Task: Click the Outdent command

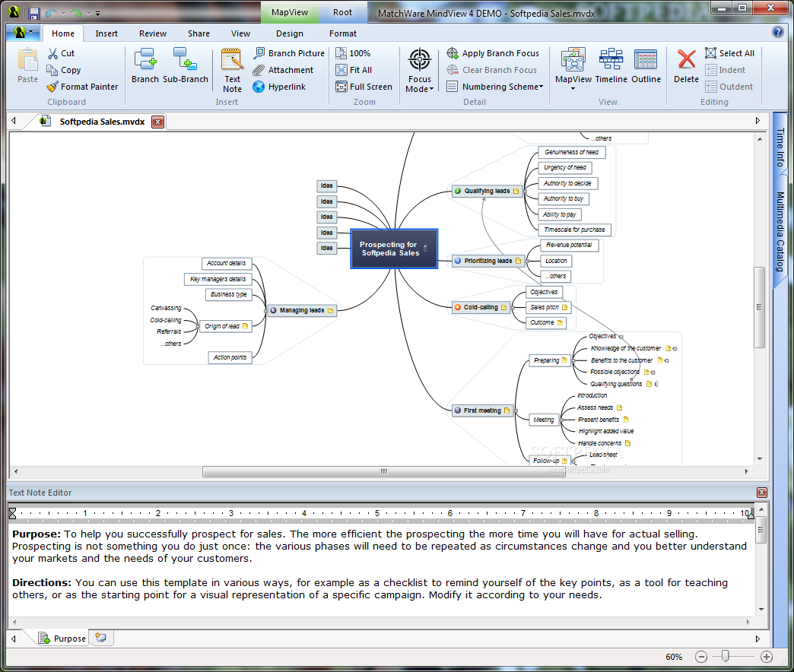Action: [x=729, y=87]
